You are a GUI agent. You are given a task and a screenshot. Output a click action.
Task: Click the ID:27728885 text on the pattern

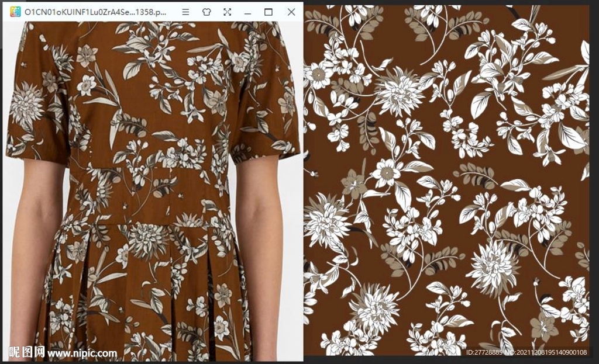[484, 352]
